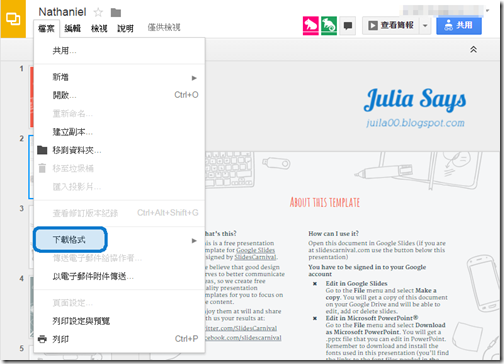
Task: Click the ABOUT THIS TEMPLATE heading
Action: coord(325,202)
